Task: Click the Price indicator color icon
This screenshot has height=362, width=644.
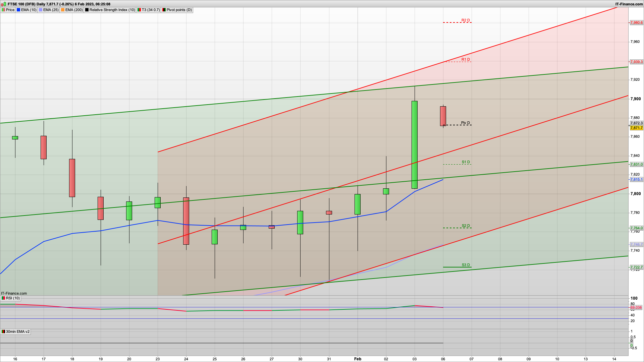Action: (3, 10)
